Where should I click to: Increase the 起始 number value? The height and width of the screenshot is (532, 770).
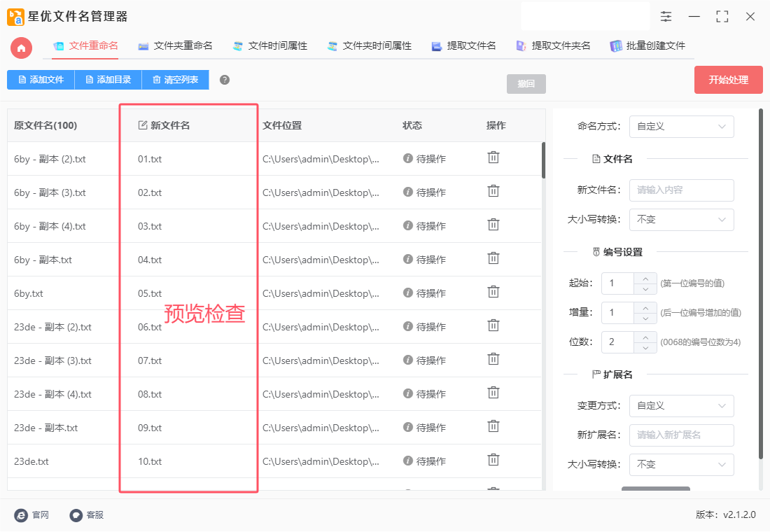coord(645,279)
